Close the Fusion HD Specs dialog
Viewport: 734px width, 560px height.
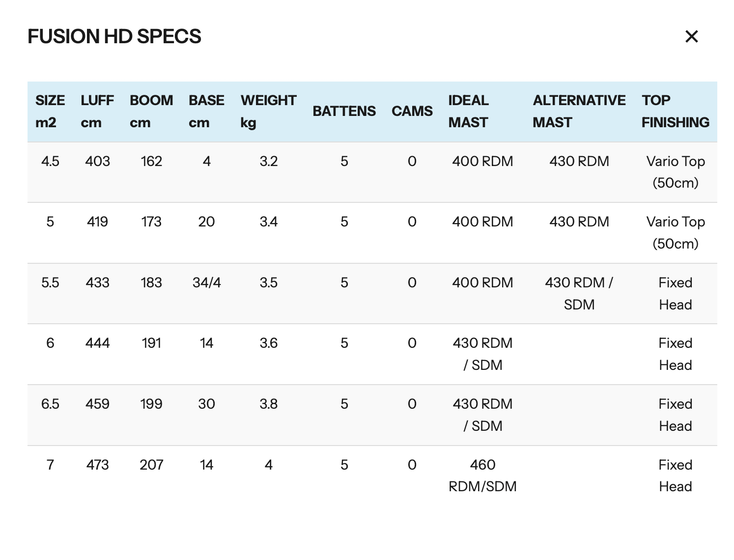click(x=691, y=36)
